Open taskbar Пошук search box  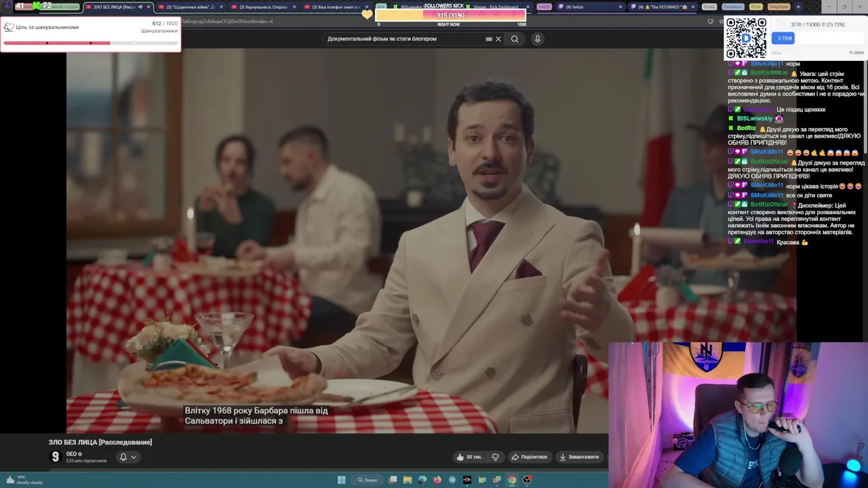[x=367, y=480]
